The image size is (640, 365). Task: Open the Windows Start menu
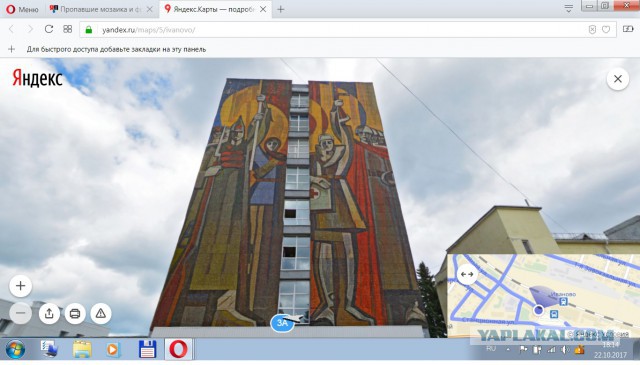click(15, 349)
